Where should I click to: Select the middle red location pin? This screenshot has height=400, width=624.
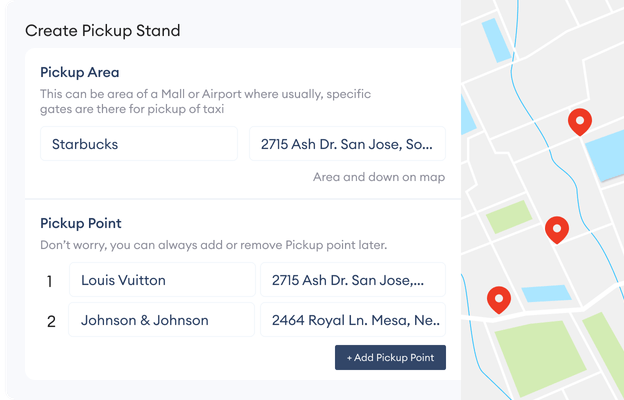(557, 230)
